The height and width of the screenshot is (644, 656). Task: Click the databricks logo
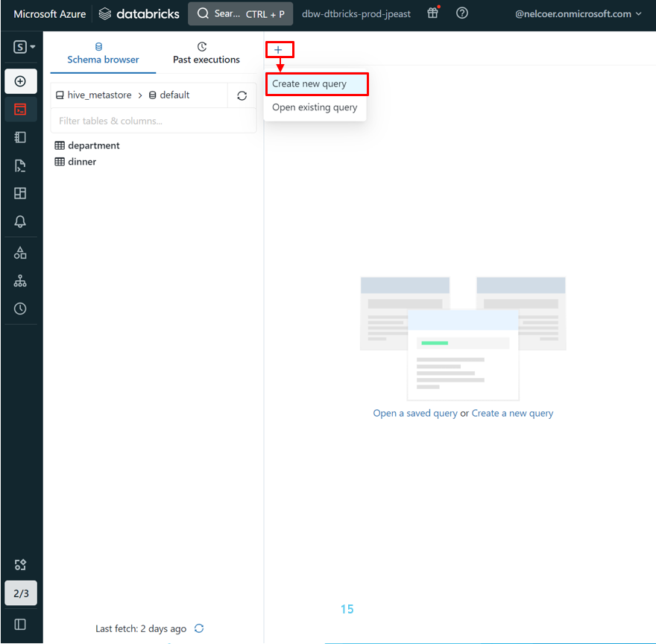[139, 14]
